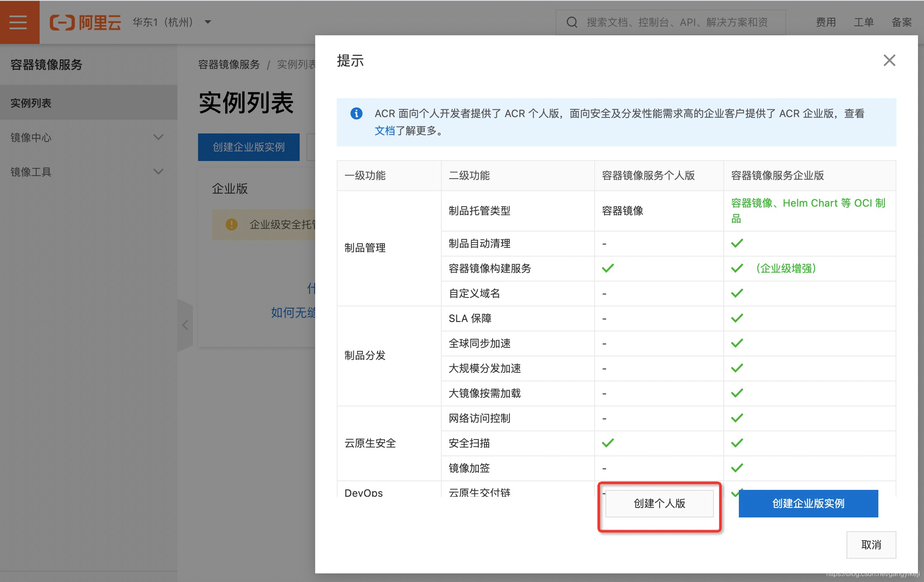Click the enterprise checkmark for 网络访问控制
The width and height of the screenshot is (924, 582).
click(737, 418)
